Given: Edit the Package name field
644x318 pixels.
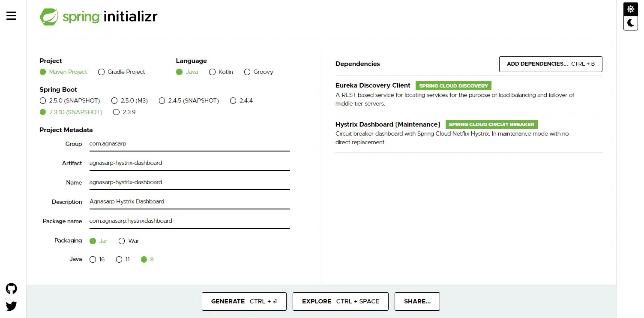Looking at the screenshot, I should (189, 221).
